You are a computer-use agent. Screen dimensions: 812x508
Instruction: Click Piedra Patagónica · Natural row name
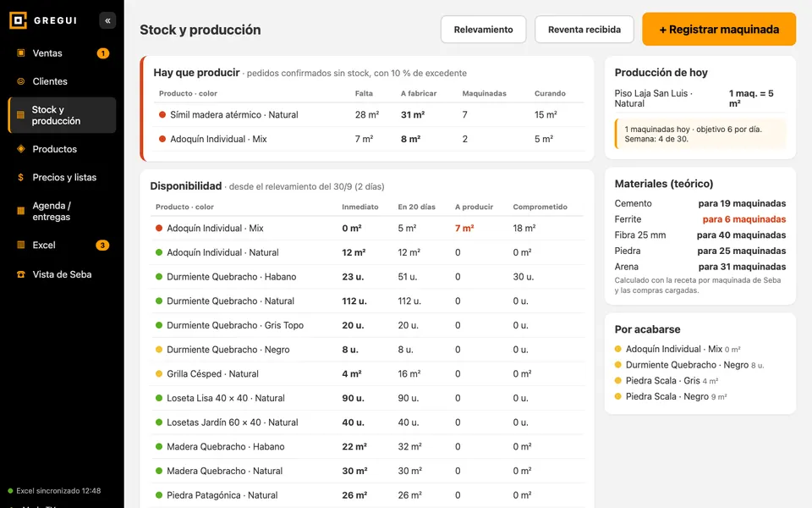point(222,495)
